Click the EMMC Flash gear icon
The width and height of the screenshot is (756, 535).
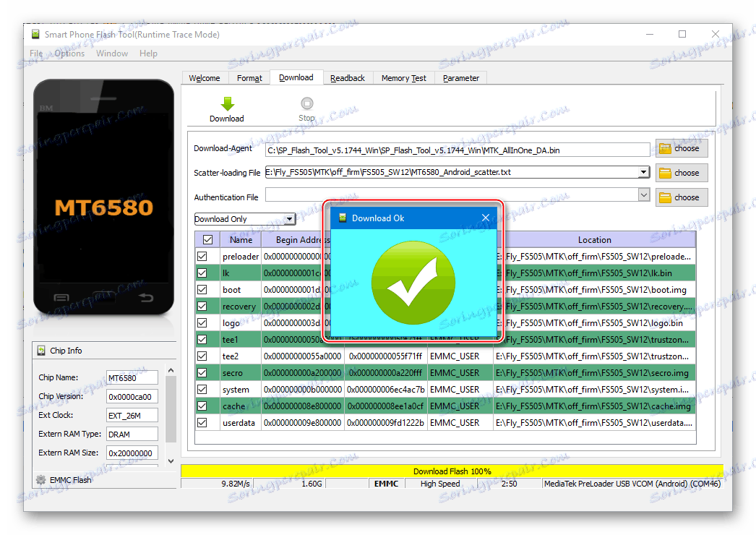[41, 480]
